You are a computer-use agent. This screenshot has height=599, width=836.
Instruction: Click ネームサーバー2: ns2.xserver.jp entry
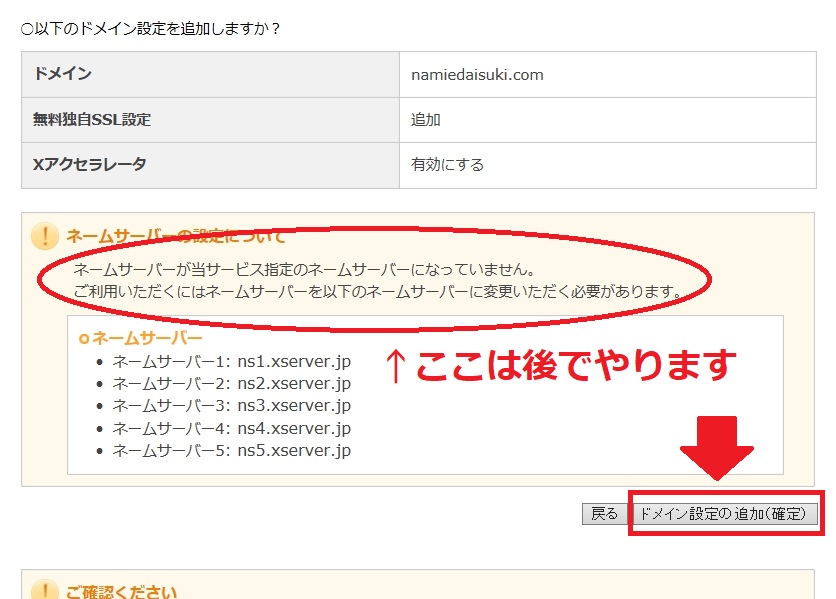pyautogui.click(x=231, y=384)
